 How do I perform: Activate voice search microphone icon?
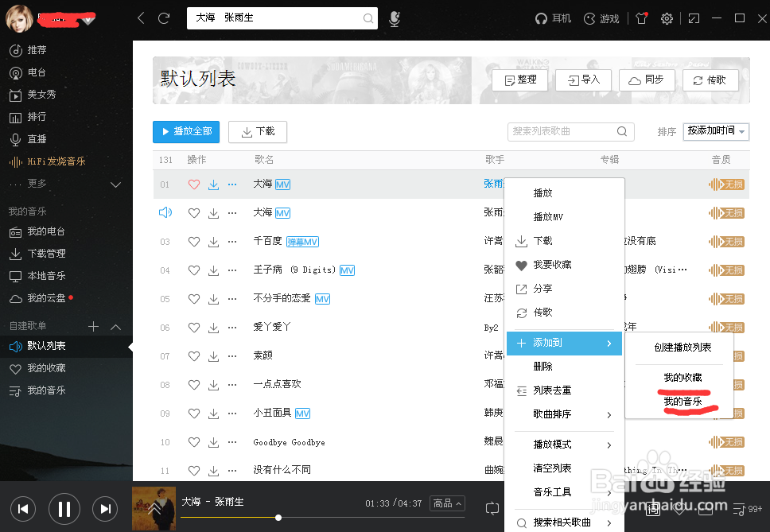[395, 18]
